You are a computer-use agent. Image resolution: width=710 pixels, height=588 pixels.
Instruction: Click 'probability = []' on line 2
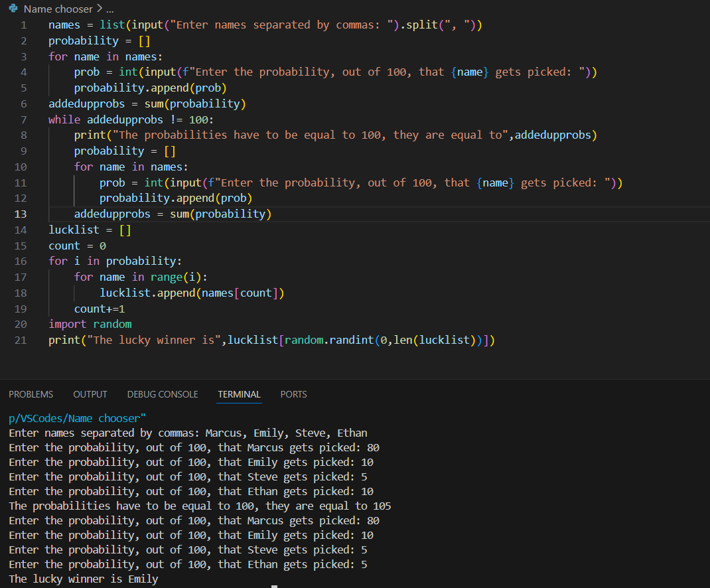(x=99, y=40)
